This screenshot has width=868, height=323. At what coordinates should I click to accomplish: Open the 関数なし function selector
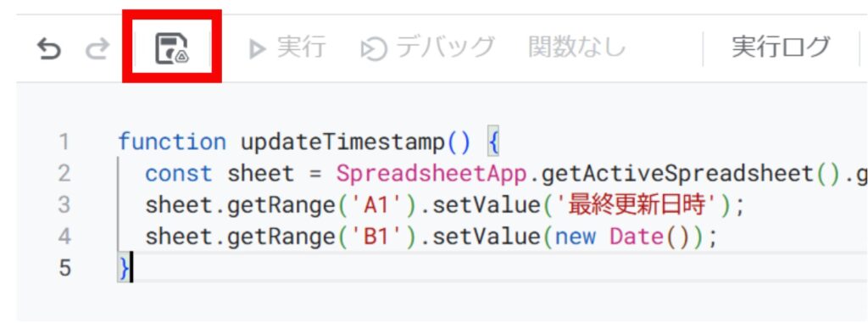tap(576, 47)
